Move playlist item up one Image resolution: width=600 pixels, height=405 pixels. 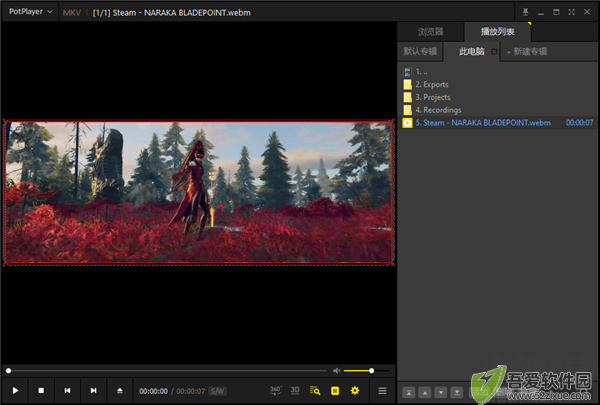[x=425, y=392]
